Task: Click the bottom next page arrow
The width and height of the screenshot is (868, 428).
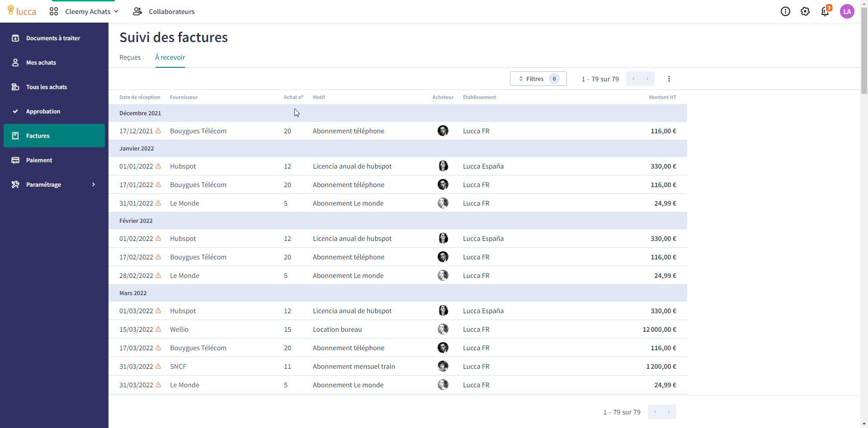Action: tap(669, 412)
